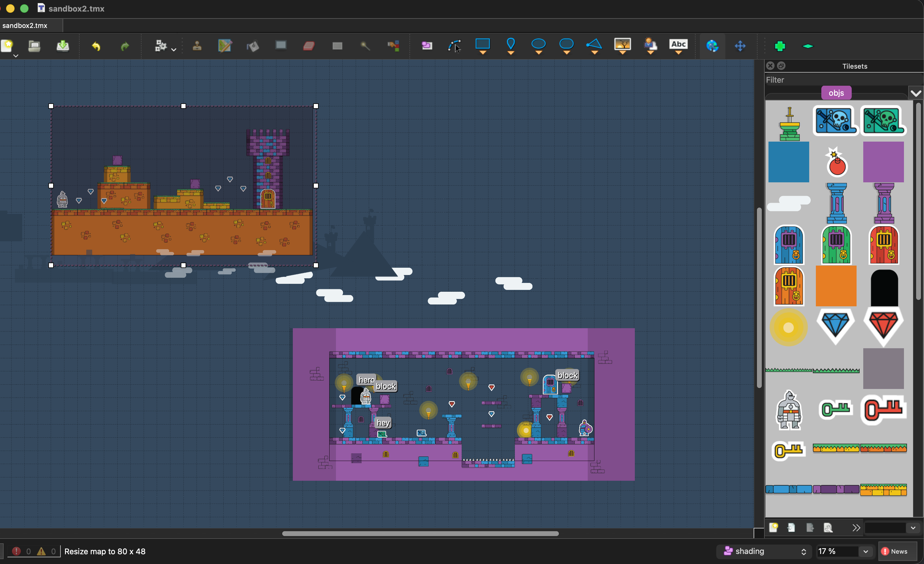Float the Tilesets panel

[781, 66]
